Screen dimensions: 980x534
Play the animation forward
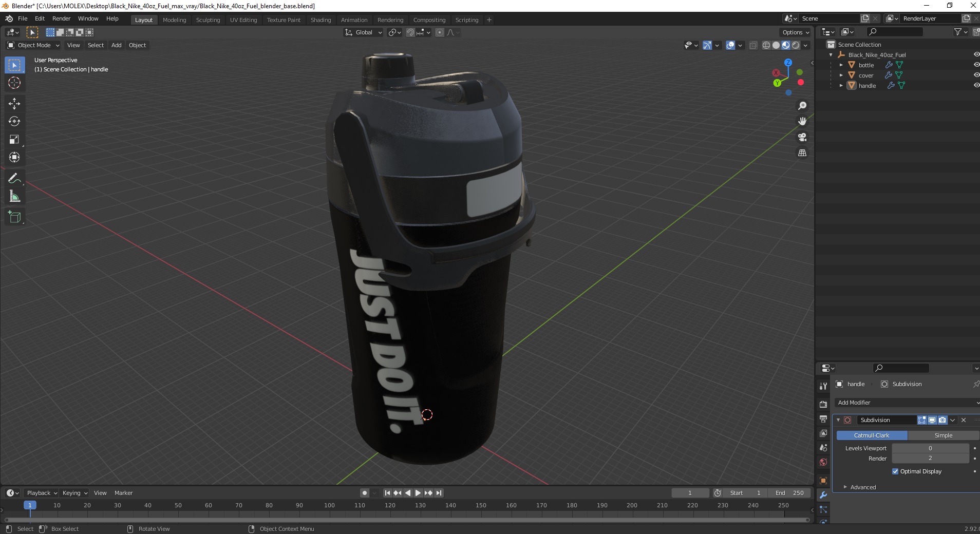[x=418, y=493]
